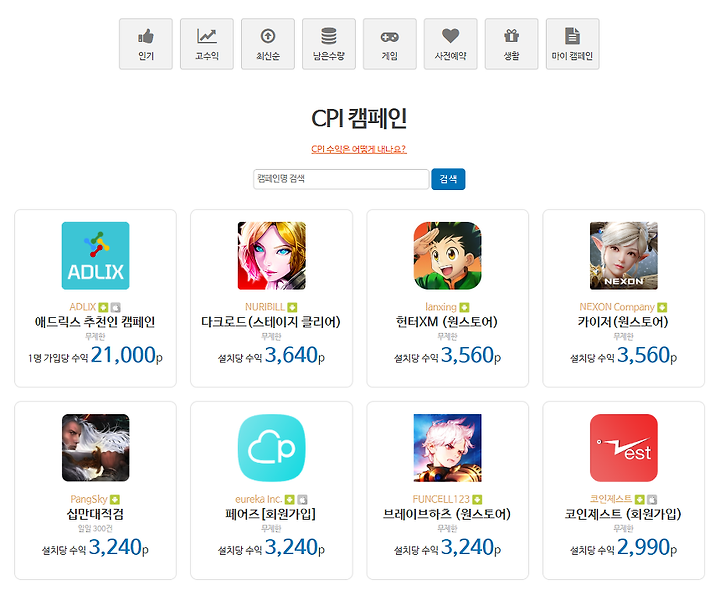Show 게임 gamepad category

click(390, 44)
